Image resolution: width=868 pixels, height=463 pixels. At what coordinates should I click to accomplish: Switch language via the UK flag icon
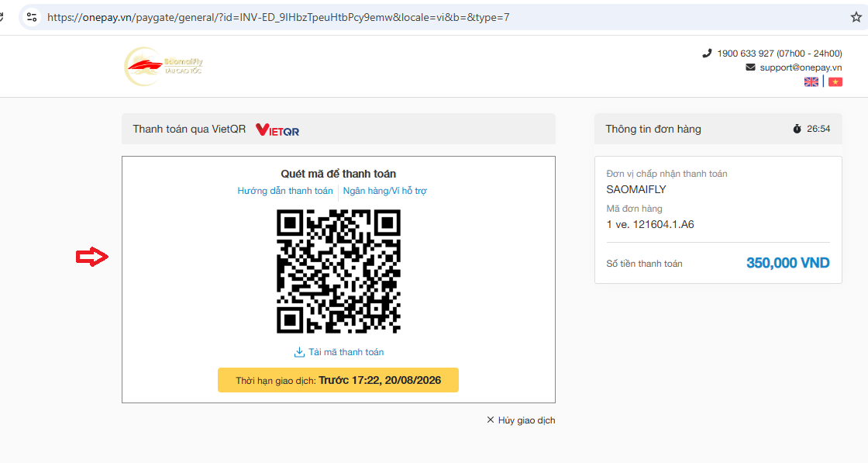pyautogui.click(x=811, y=82)
